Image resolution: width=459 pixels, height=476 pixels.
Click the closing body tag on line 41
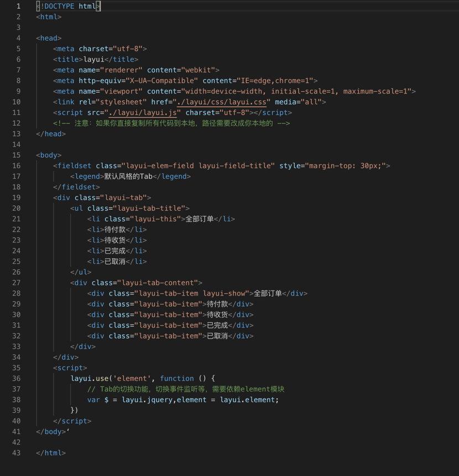pyautogui.click(x=51, y=431)
